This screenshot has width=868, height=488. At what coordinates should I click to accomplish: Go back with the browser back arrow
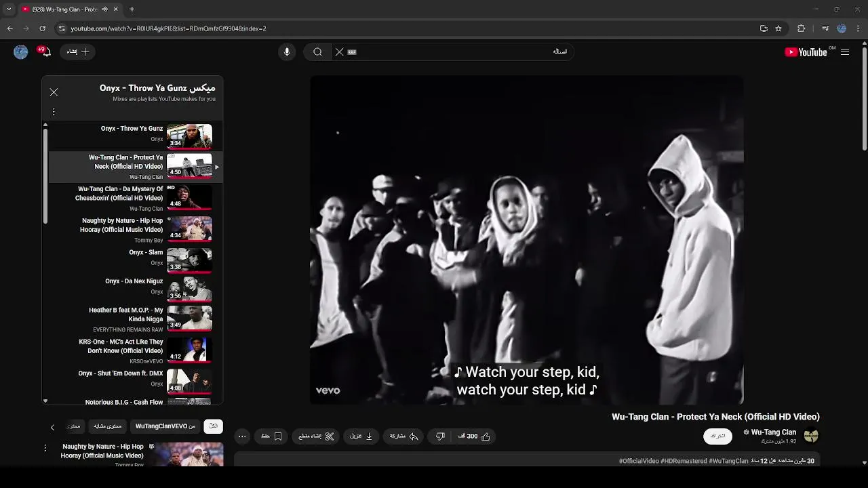coord(9,28)
